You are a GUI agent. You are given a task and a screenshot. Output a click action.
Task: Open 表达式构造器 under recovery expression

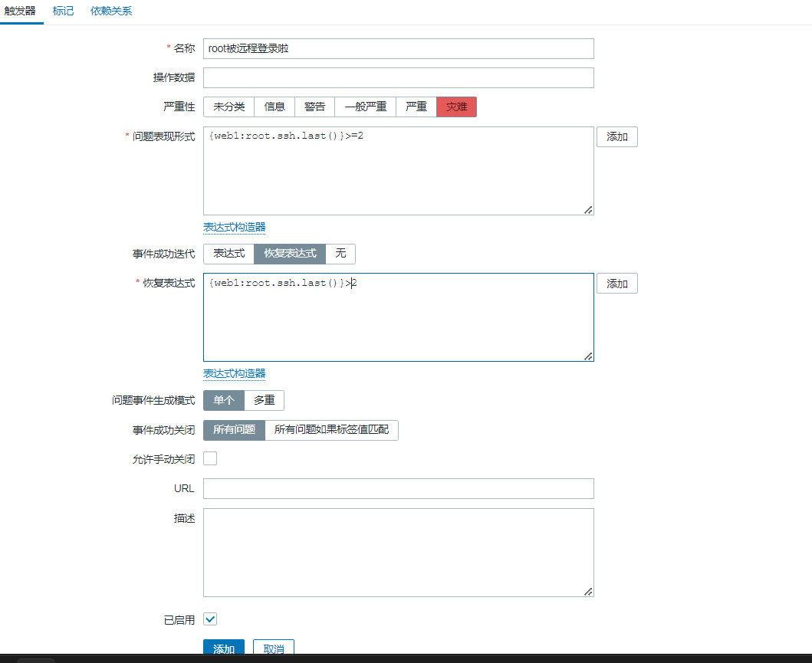(x=234, y=373)
